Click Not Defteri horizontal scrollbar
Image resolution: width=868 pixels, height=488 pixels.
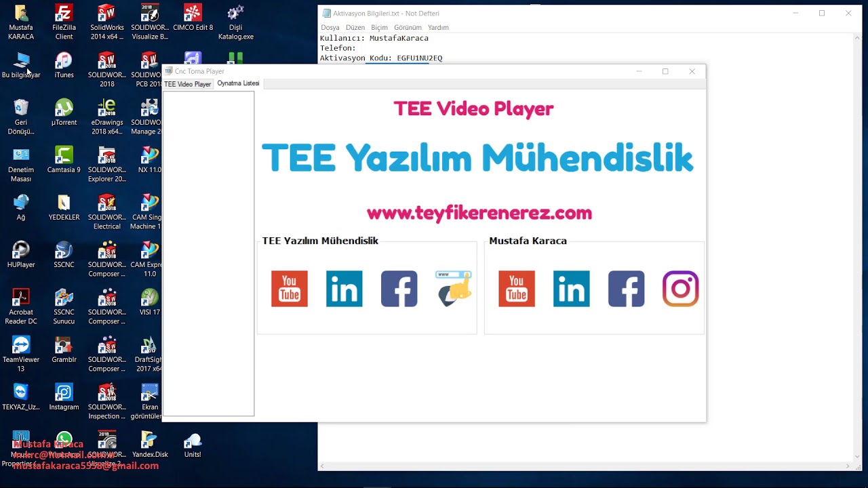pyautogui.click(x=586, y=466)
